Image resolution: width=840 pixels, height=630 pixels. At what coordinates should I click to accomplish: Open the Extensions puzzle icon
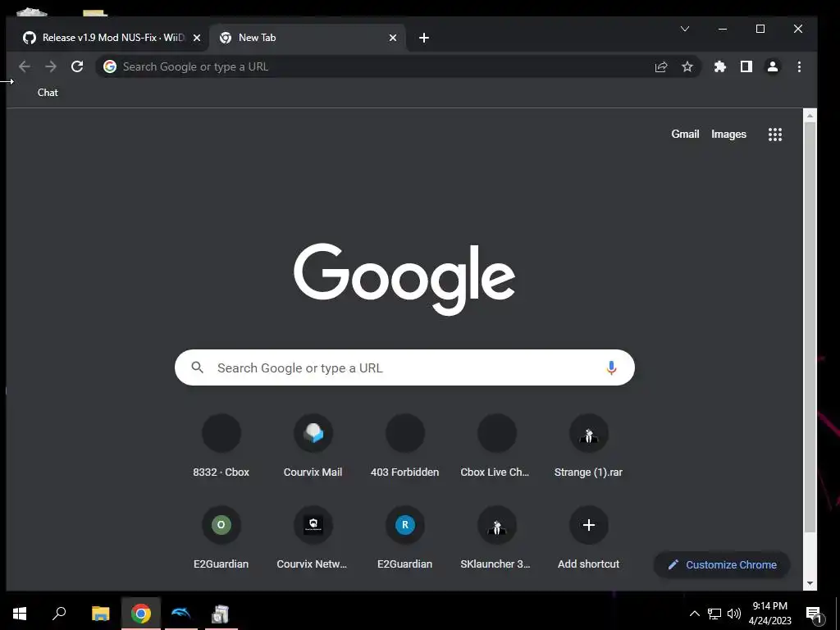(720, 66)
